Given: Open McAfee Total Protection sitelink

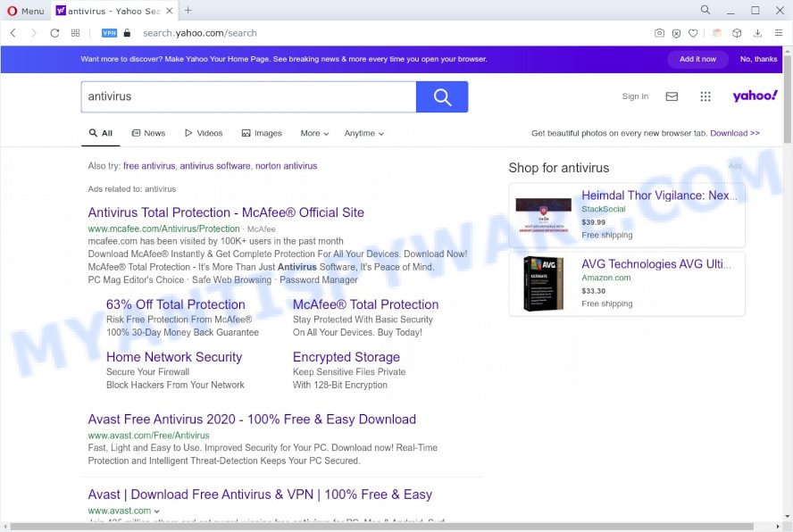Looking at the screenshot, I should pyautogui.click(x=365, y=304).
